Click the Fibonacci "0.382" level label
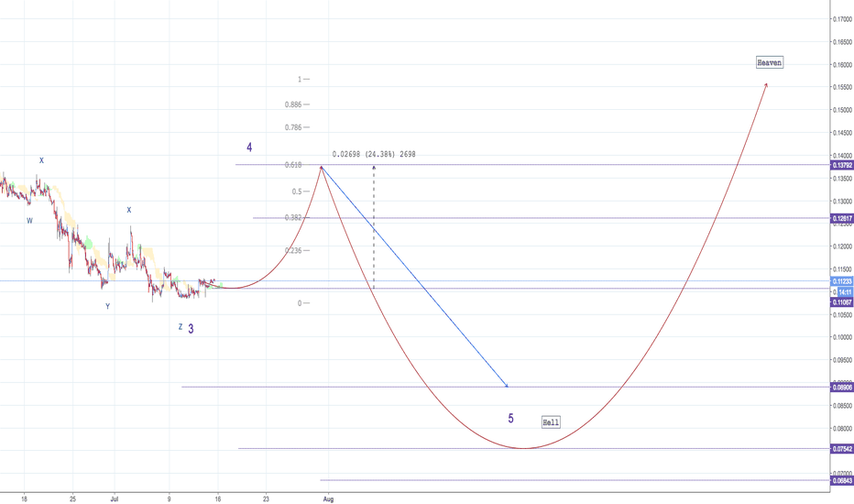The height and width of the screenshot is (504, 854). point(293,217)
